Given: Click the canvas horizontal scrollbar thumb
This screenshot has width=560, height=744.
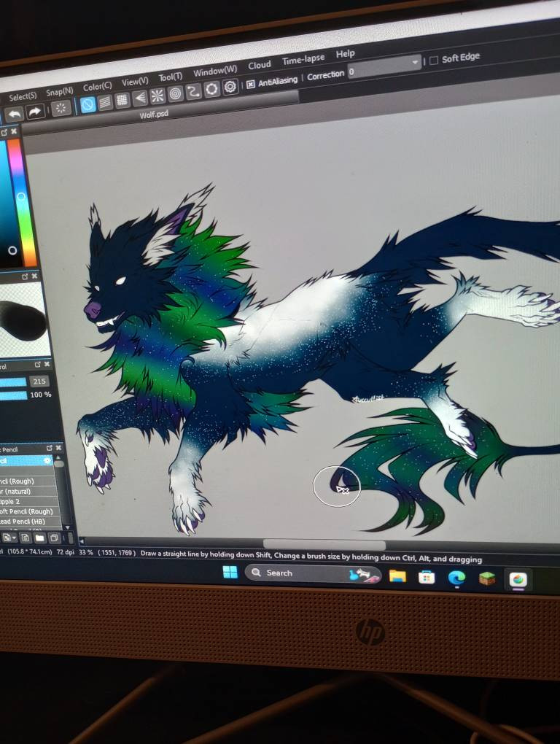Looking at the screenshot, I should point(324,544).
